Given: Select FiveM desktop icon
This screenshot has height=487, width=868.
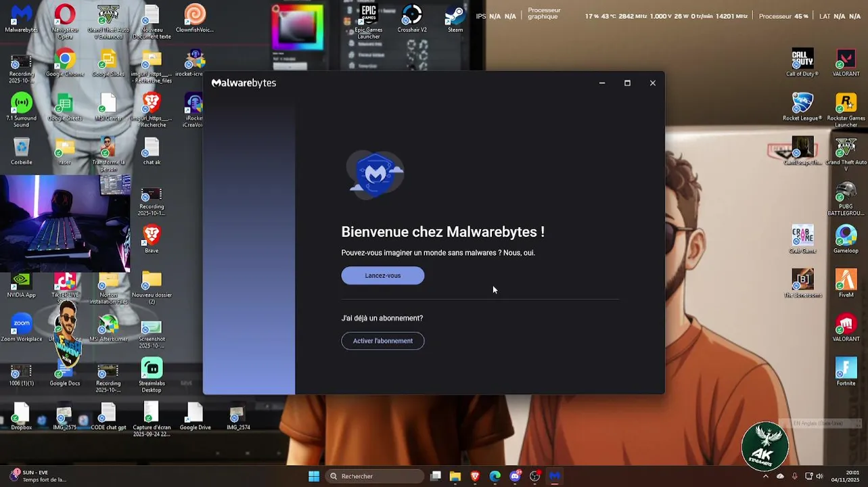Looking at the screenshot, I should pyautogui.click(x=846, y=283).
